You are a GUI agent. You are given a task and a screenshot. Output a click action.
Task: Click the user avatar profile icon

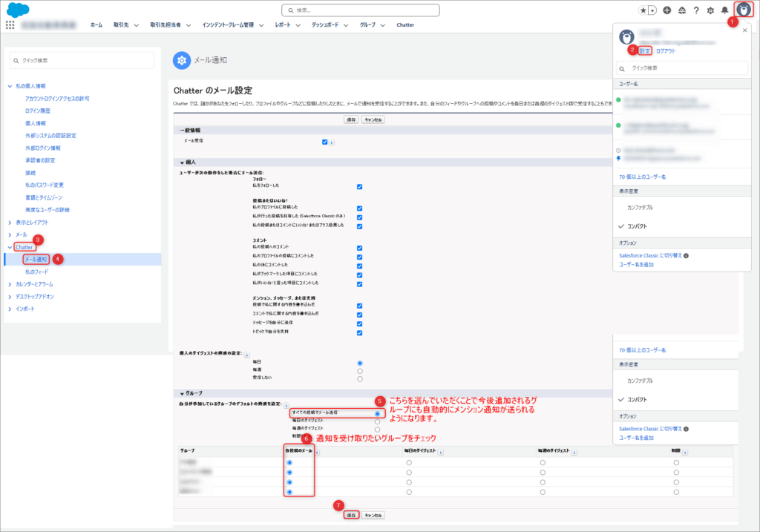pyautogui.click(x=743, y=10)
